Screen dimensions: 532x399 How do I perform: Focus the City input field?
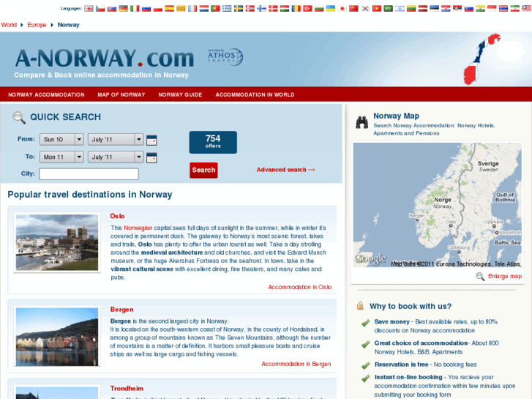(x=89, y=174)
